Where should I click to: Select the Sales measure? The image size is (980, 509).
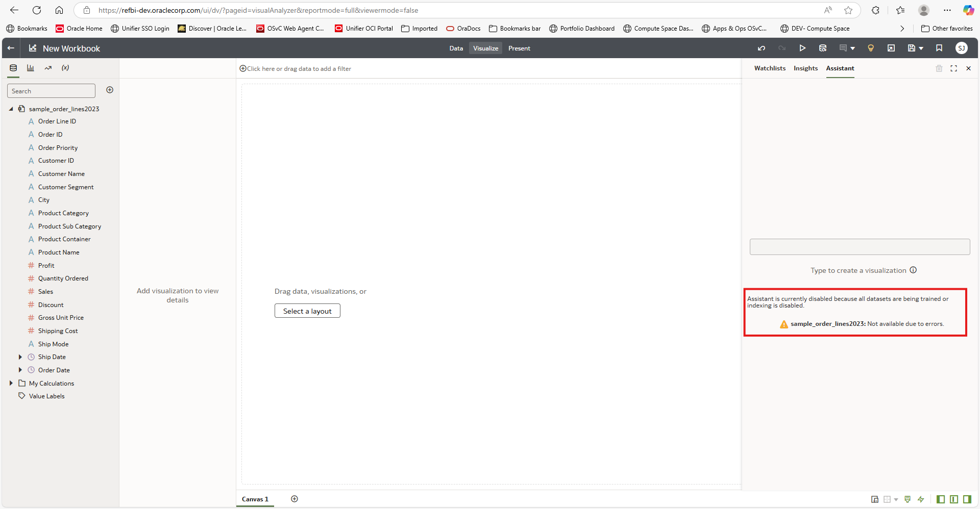45,291
